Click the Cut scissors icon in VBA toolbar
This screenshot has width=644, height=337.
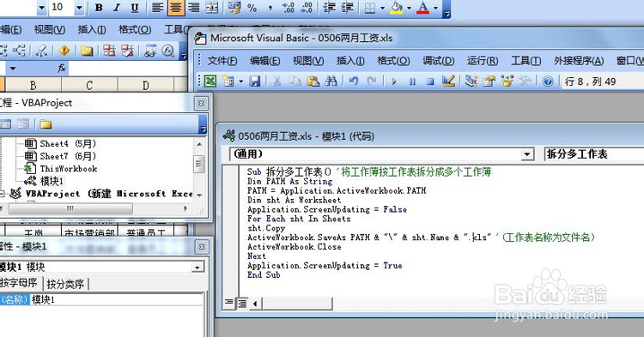pos(276,81)
